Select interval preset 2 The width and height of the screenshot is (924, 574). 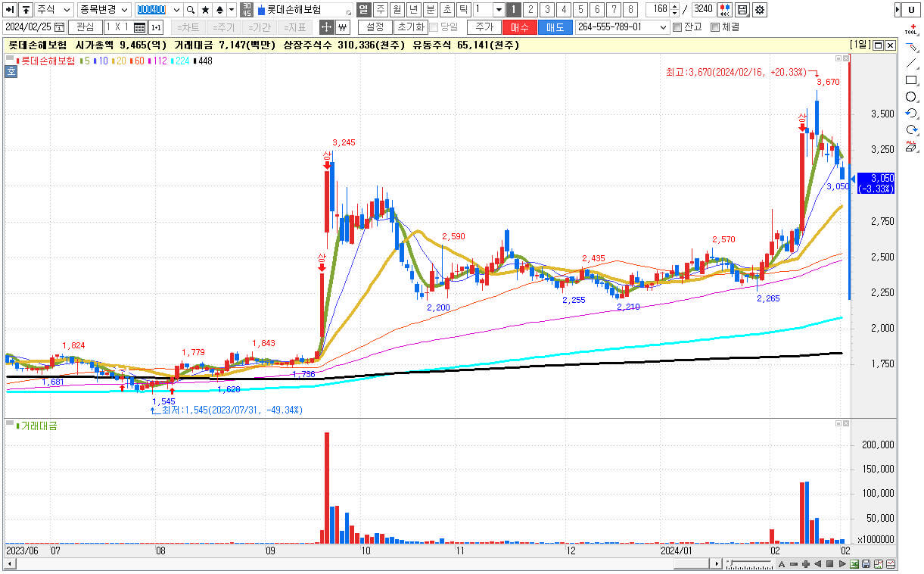point(530,10)
